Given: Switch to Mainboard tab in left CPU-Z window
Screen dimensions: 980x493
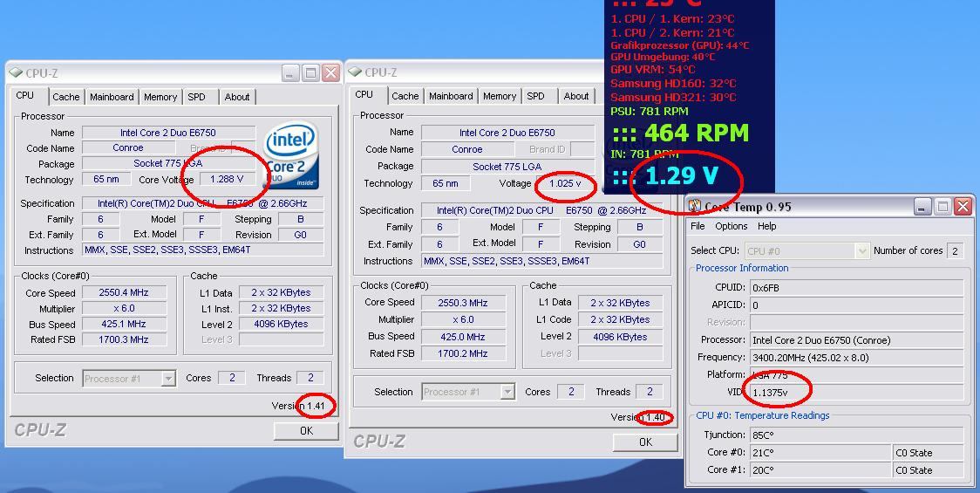Looking at the screenshot, I should pyautogui.click(x=112, y=97).
